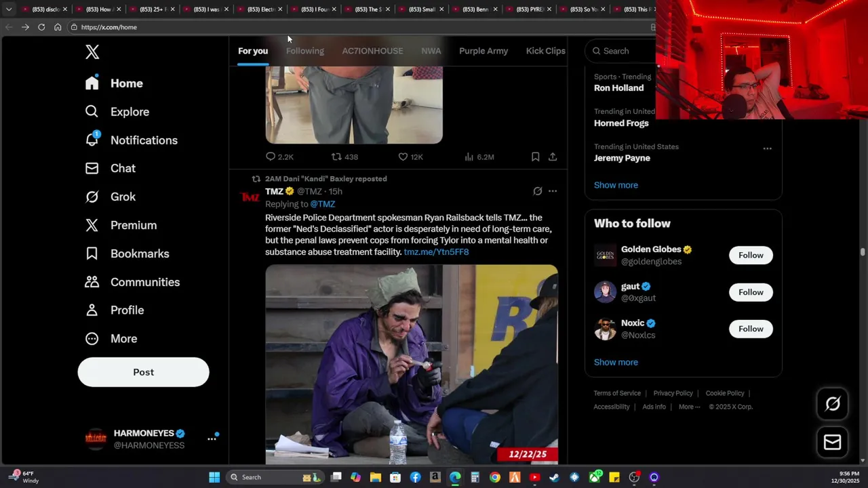Open Horned Frogs trending topic
This screenshot has width=868, height=488.
[x=621, y=123]
